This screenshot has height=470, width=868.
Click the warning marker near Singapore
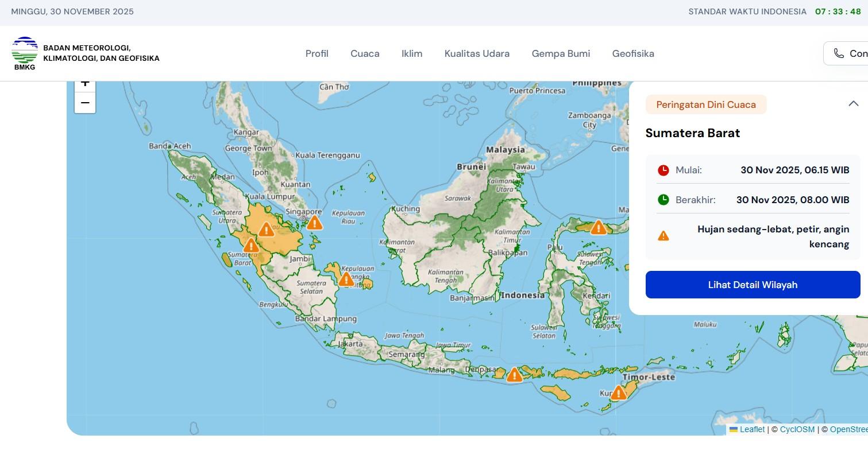click(314, 223)
